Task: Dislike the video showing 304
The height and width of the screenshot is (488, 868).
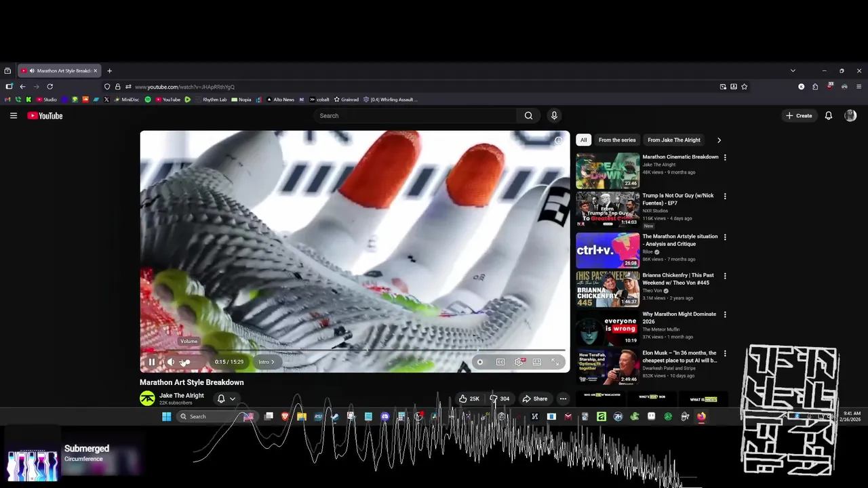Action: [500, 399]
